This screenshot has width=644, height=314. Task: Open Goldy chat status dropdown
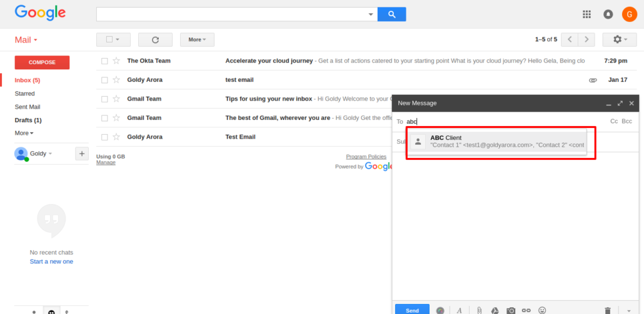[x=51, y=154]
